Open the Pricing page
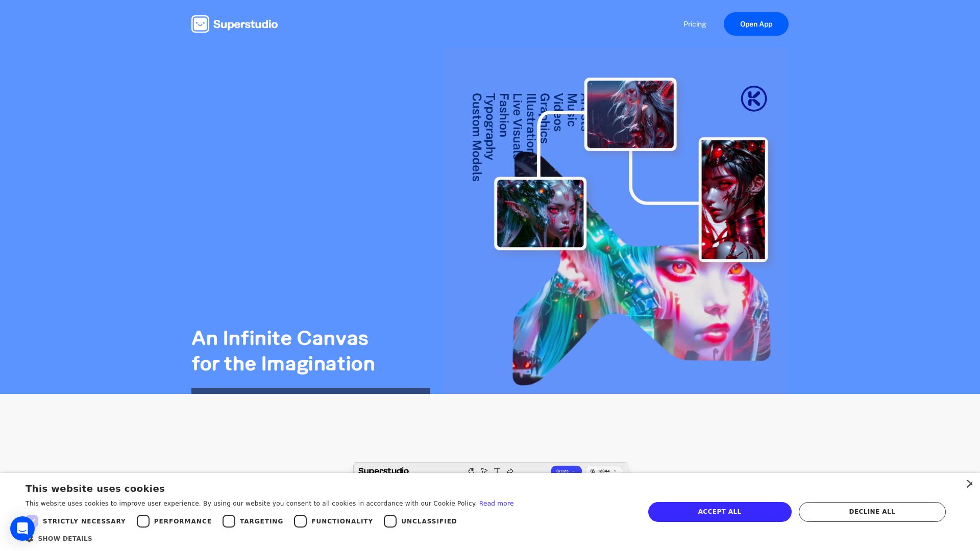980x551 pixels. coord(694,24)
